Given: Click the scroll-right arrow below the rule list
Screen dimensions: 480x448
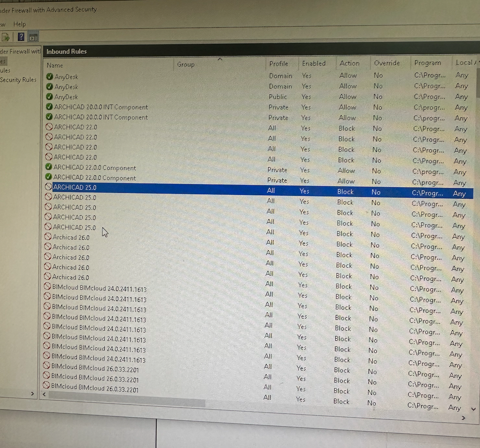Looking at the screenshot, I should (463, 418).
